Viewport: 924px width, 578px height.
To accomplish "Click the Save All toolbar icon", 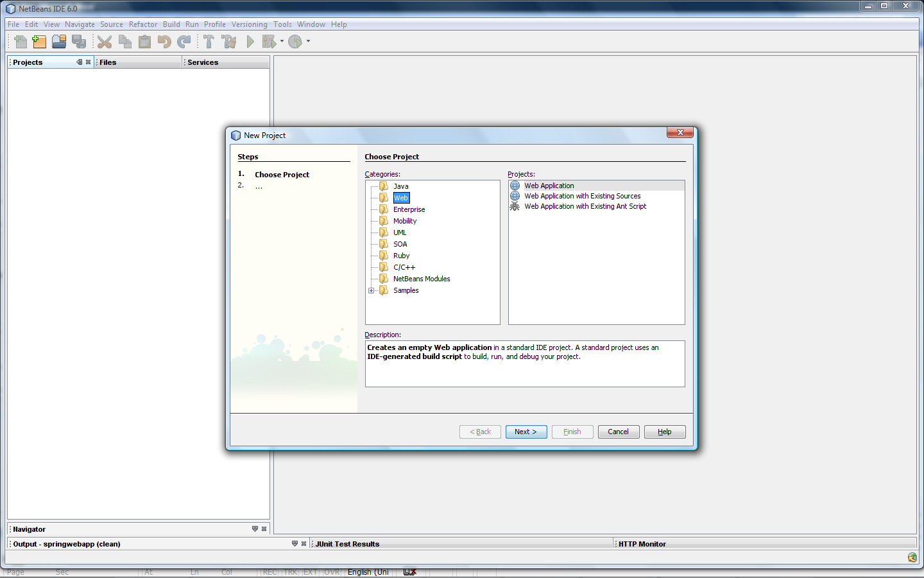I will click(79, 42).
